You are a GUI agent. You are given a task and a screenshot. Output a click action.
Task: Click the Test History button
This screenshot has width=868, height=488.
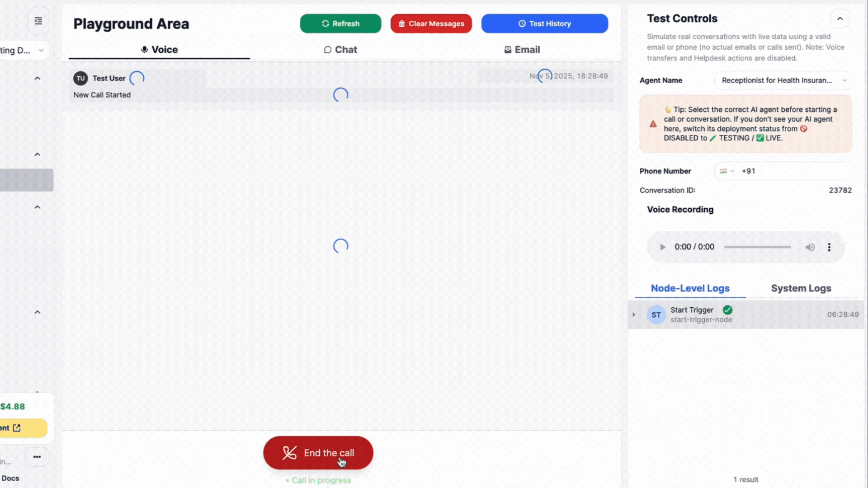coord(544,23)
